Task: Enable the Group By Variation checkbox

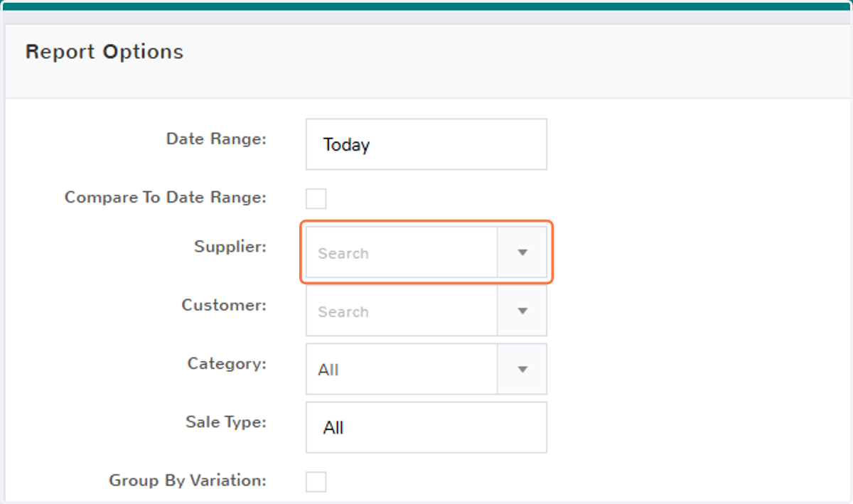Action: point(316,482)
